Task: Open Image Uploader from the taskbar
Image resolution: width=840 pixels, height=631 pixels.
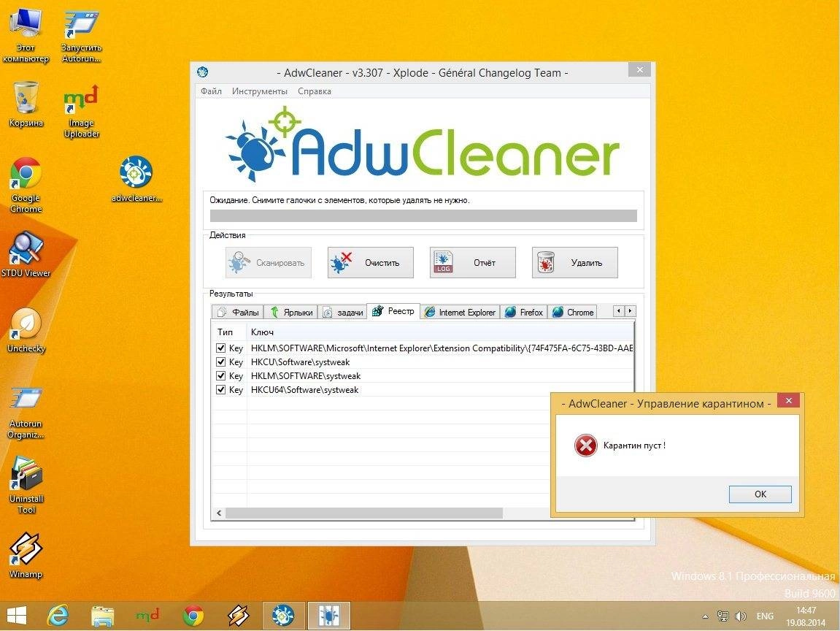Action: pos(147,616)
